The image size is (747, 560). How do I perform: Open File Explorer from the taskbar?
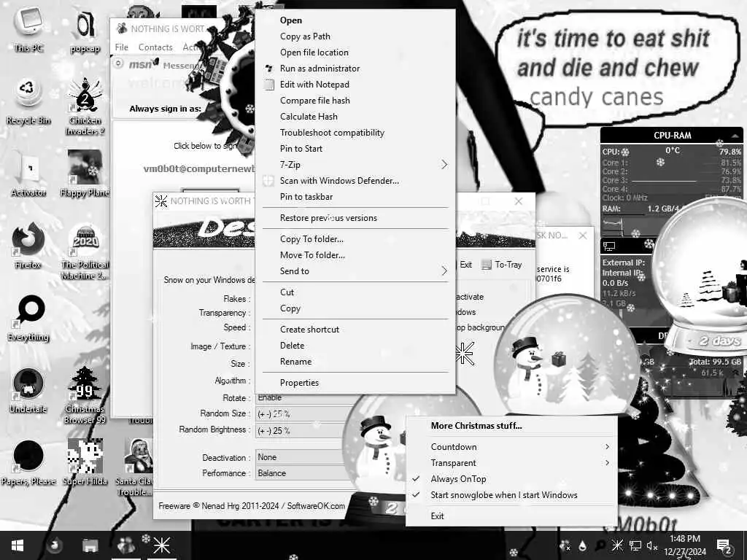click(90, 545)
